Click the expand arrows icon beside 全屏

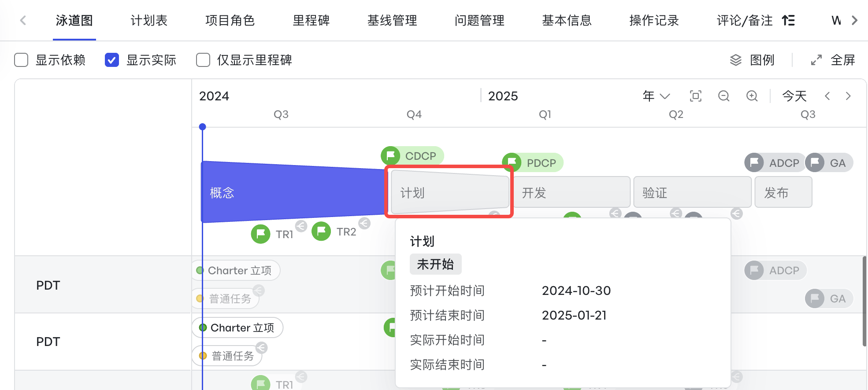click(816, 60)
